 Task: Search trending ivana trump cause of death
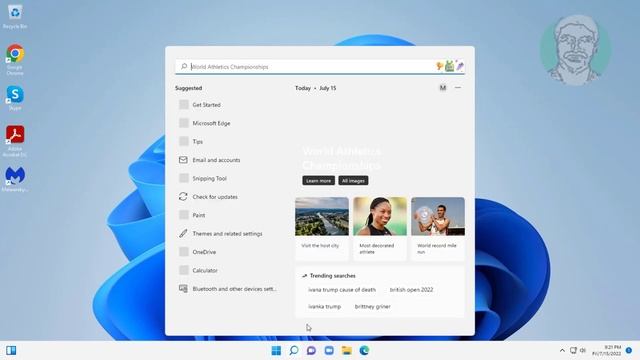pyautogui.click(x=342, y=290)
